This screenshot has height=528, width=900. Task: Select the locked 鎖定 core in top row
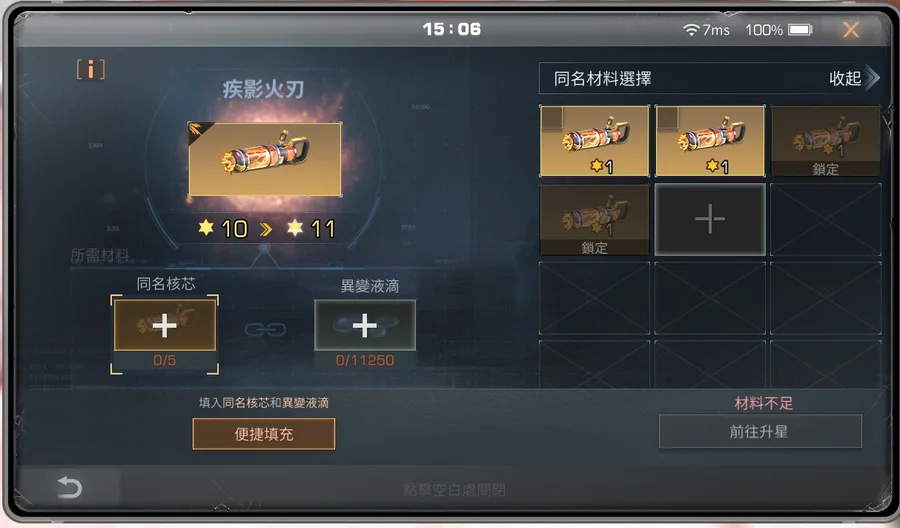point(825,141)
